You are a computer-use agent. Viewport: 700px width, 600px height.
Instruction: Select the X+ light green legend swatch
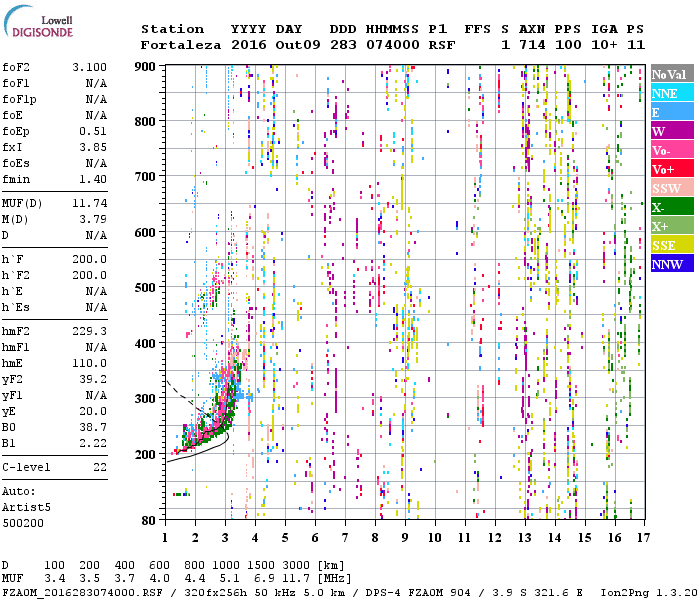672,226
